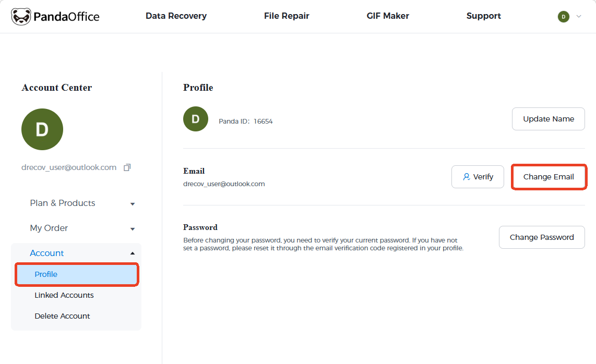Click the PandaOffice panda logo
The width and height of the screenshot is (596, 364).
[x=21, y=17]
